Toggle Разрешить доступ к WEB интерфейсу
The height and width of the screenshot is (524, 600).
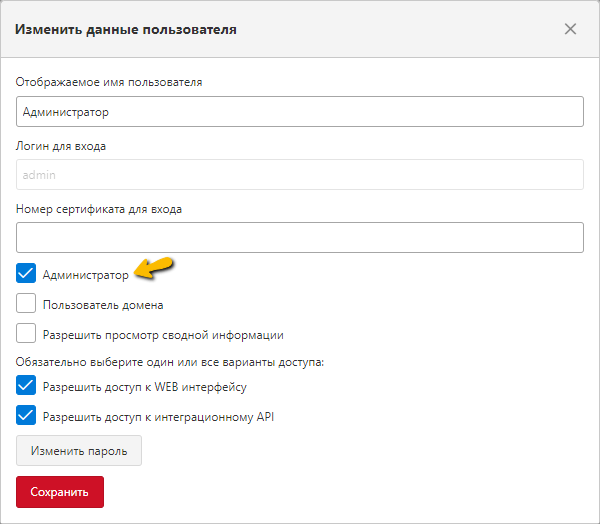[26, 385]
